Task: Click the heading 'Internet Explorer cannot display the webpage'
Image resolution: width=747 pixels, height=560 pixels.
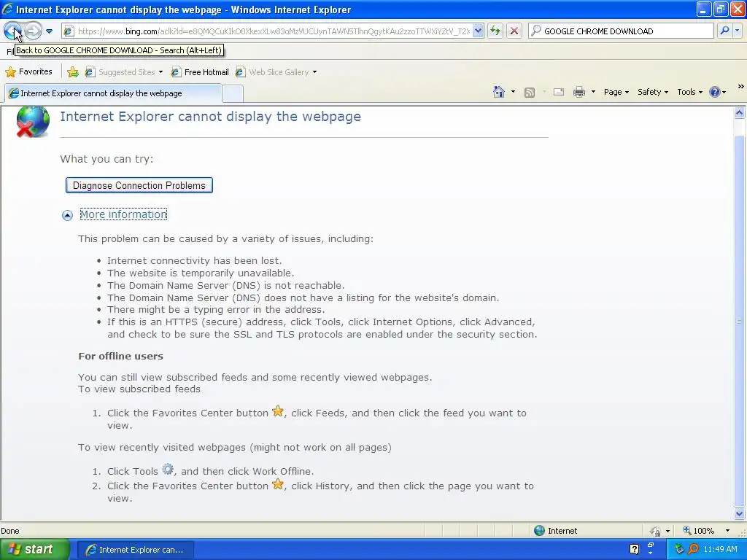Action: [x=211, y=117]
